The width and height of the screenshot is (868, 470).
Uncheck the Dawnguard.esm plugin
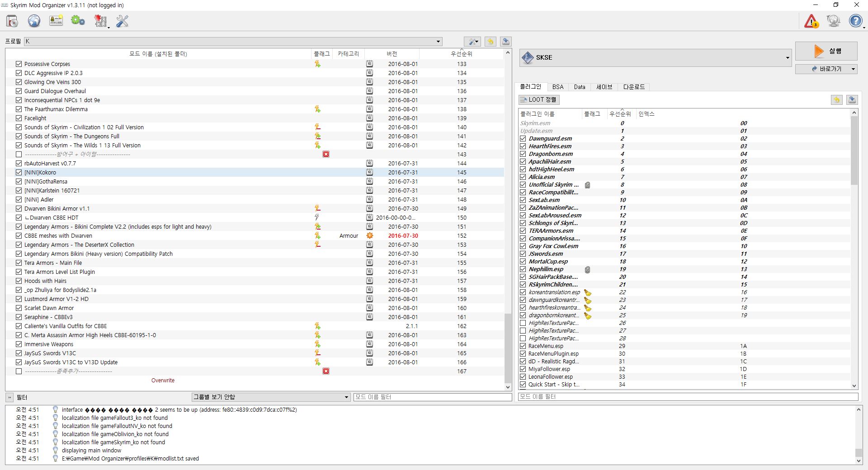pyautogui.click(x=523, y=138)
